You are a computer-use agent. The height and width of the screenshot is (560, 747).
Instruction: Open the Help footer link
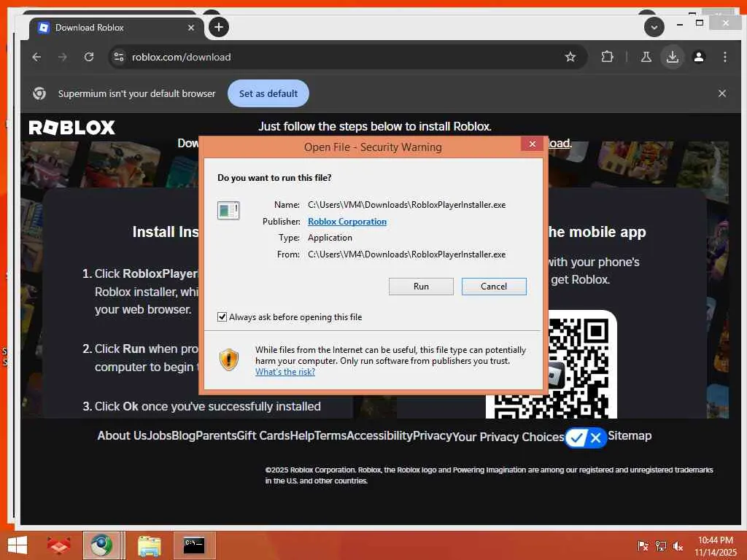(302, 436)
